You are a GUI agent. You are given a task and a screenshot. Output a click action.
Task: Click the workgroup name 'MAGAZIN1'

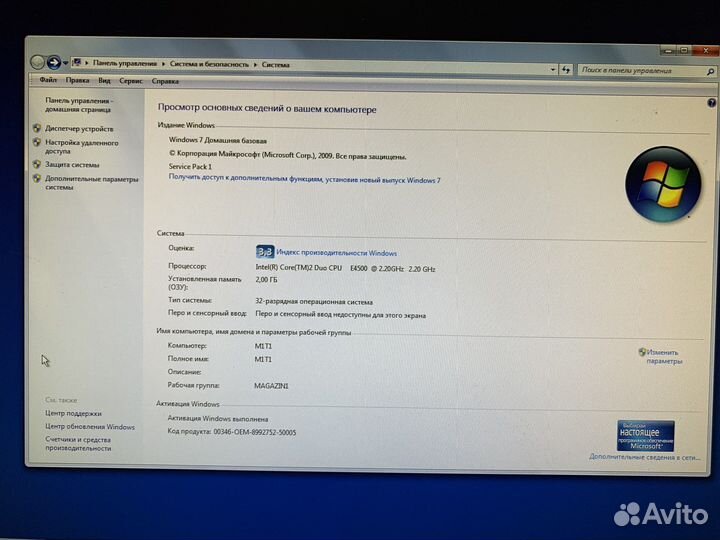271,386
